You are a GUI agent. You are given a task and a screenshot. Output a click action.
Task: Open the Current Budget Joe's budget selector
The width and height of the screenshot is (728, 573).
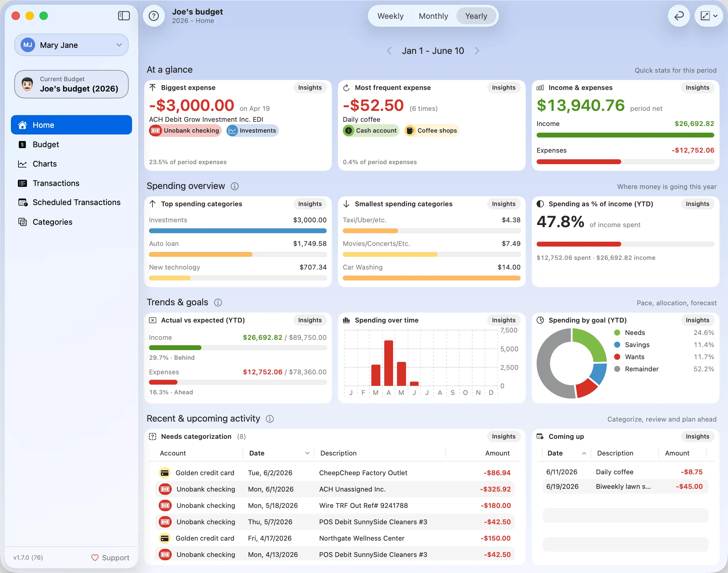[x=71, y=84]
